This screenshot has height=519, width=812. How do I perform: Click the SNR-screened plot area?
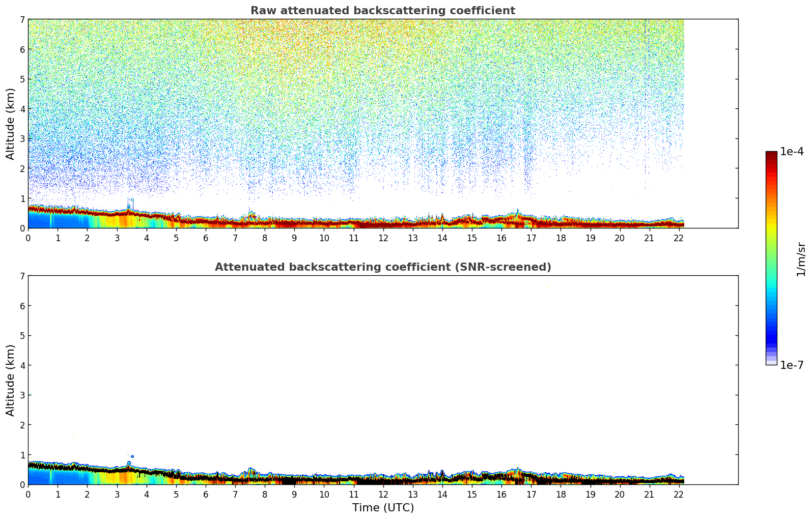pyautogui.click(x=383, y=380)
